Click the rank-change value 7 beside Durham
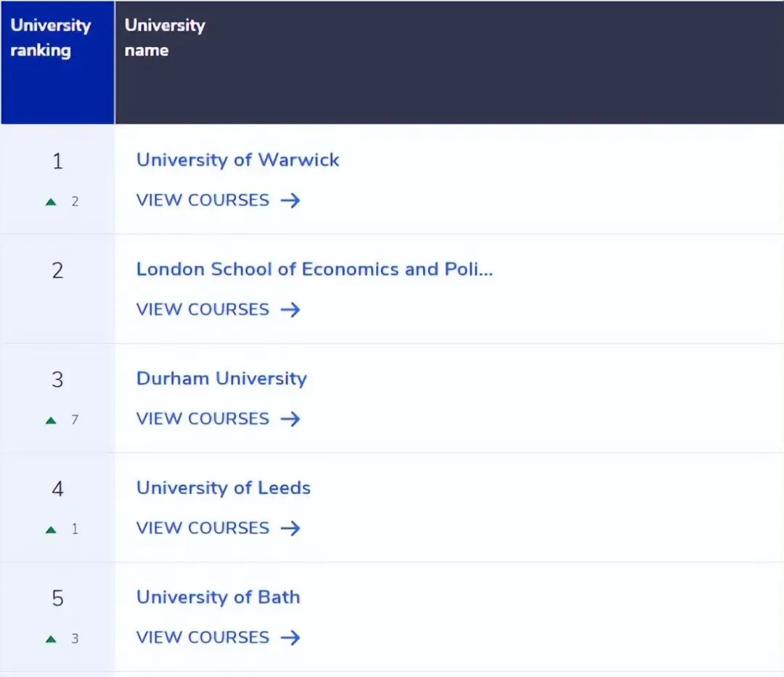784x677 pixels. [75, 419]
